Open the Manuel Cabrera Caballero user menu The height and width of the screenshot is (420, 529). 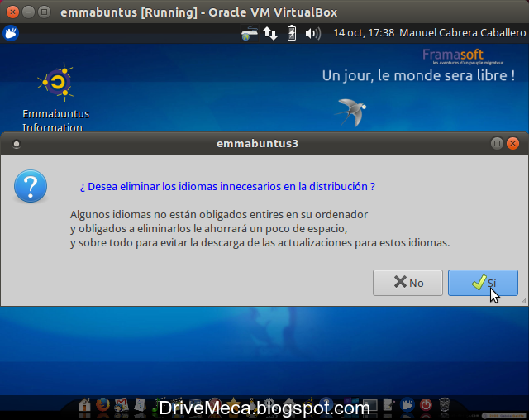pyautogui.click(x=463, y=33)
